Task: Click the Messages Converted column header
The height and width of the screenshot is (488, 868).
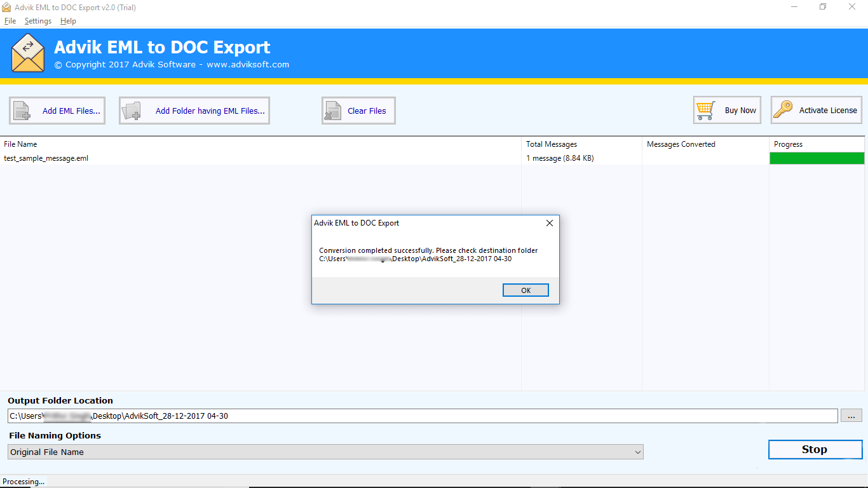Action: [x=705, y=144]
